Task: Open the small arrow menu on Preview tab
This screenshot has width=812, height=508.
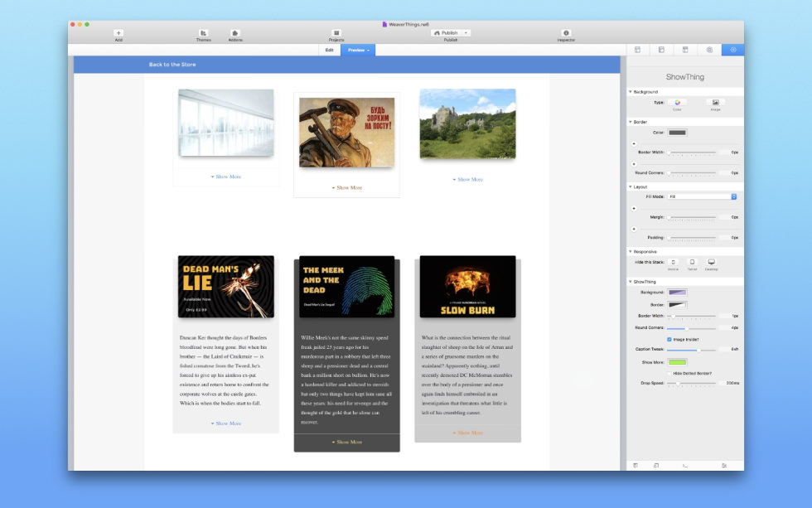Action: pyautogui.click(x=368, y=51)
